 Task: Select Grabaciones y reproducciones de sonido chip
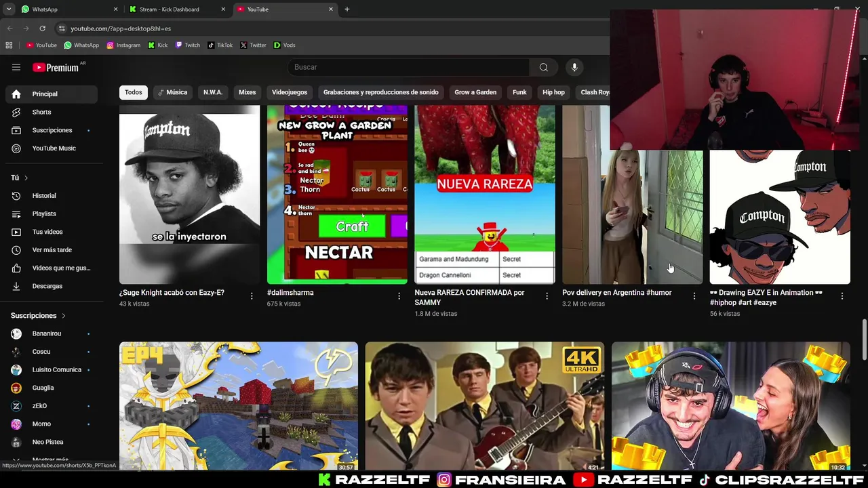(x=381, y=92)
